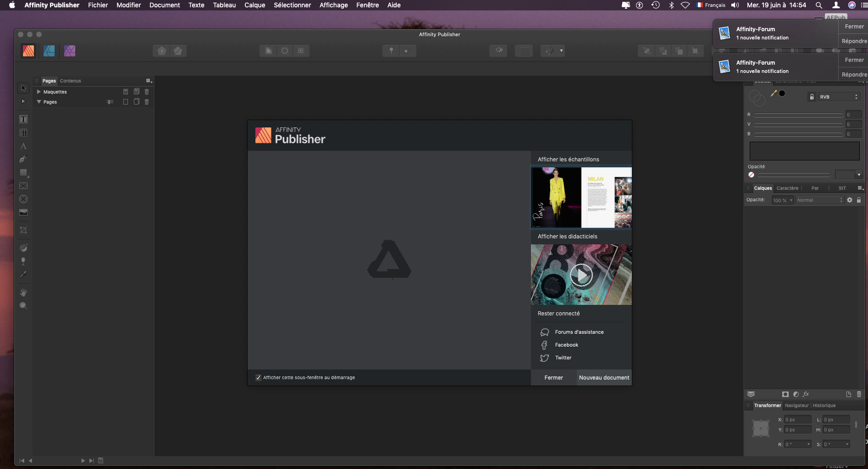This screenshot has width=868, height=469.
Task: Select the Color Picker tool
Action: [23, 274]
